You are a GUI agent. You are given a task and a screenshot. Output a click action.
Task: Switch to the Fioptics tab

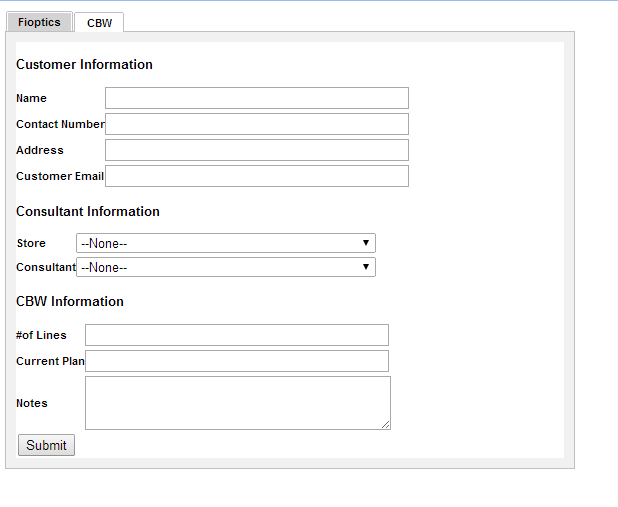point(39,22)
